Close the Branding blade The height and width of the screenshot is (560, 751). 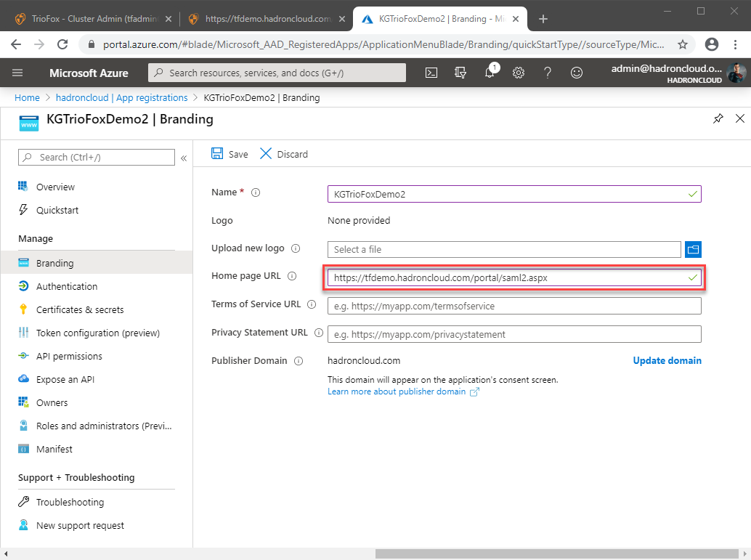point(740,118)
